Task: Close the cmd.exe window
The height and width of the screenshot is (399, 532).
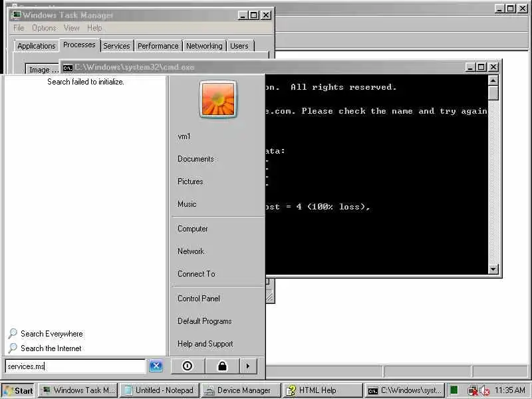Action: pos(493,67)
